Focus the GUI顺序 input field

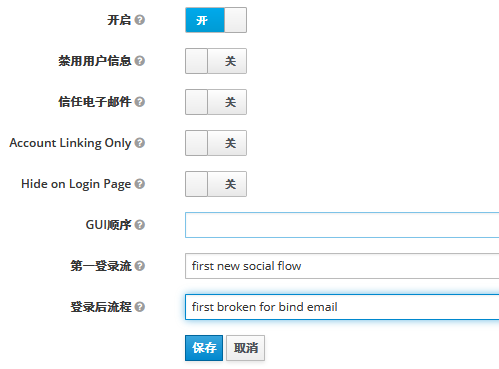pos(342,225)
